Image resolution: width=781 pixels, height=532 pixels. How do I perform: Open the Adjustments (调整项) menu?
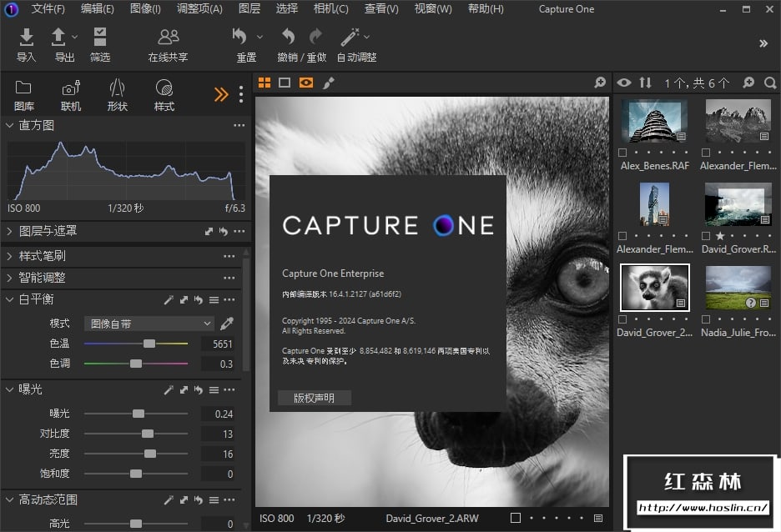coord(199,9)
